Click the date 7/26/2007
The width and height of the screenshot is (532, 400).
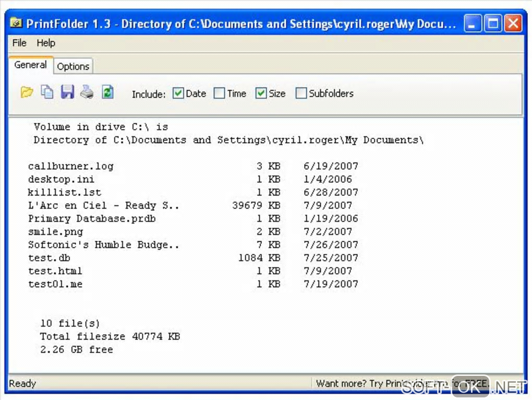click(331, 244)
